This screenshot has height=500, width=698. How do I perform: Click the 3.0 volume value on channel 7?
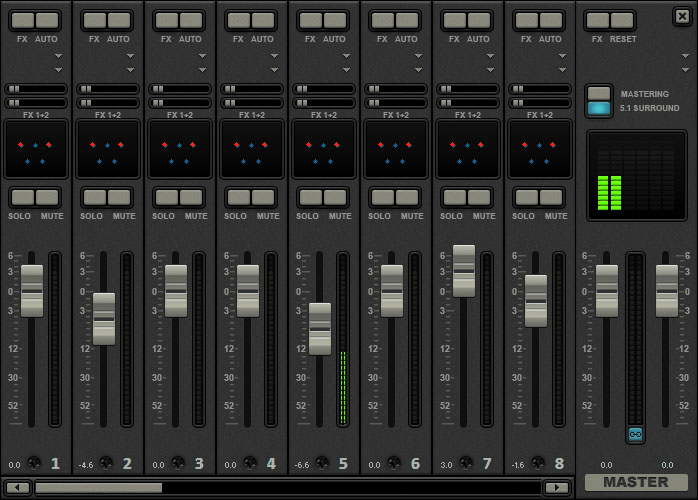point(446,465)
